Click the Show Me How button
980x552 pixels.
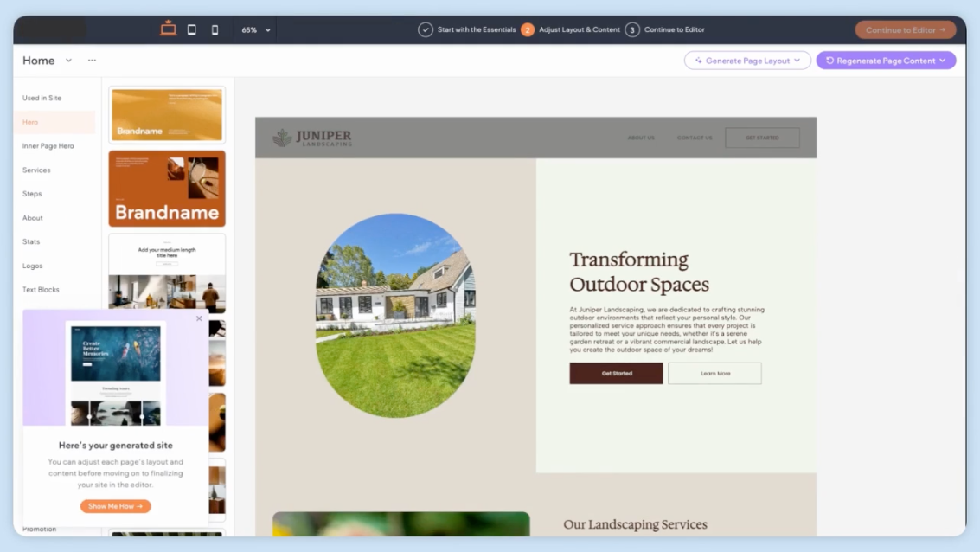pos(115,506)
